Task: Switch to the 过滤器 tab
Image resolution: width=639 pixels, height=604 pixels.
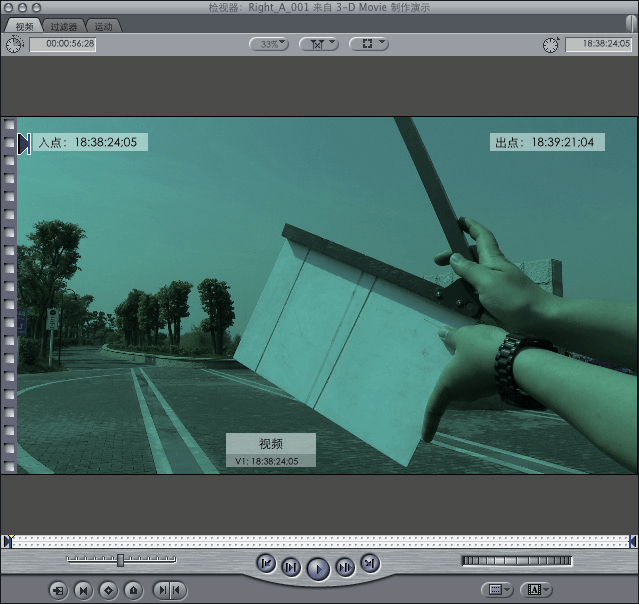Action: pyautogui.click(x=66, y=25)
